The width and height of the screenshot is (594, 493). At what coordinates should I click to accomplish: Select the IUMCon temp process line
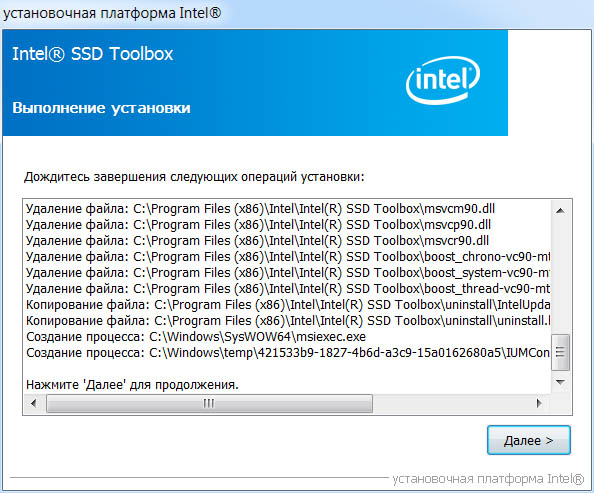click(288, 353)
